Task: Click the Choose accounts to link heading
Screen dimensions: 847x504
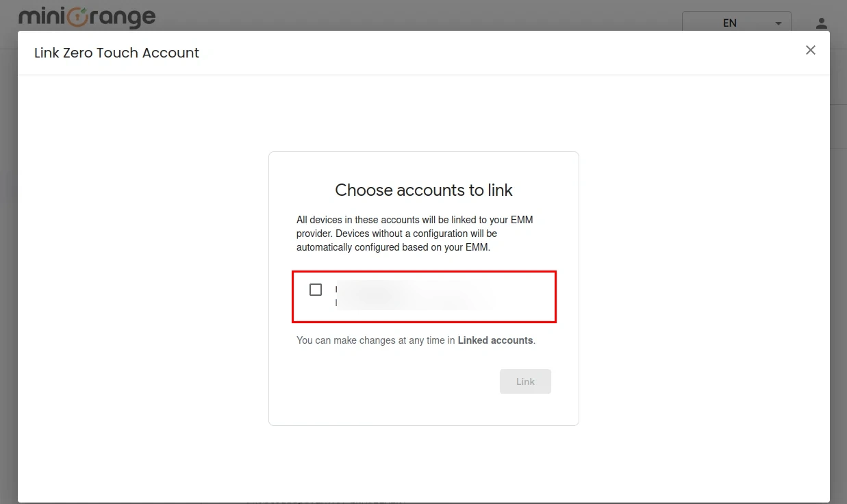Action: [424, 190]
